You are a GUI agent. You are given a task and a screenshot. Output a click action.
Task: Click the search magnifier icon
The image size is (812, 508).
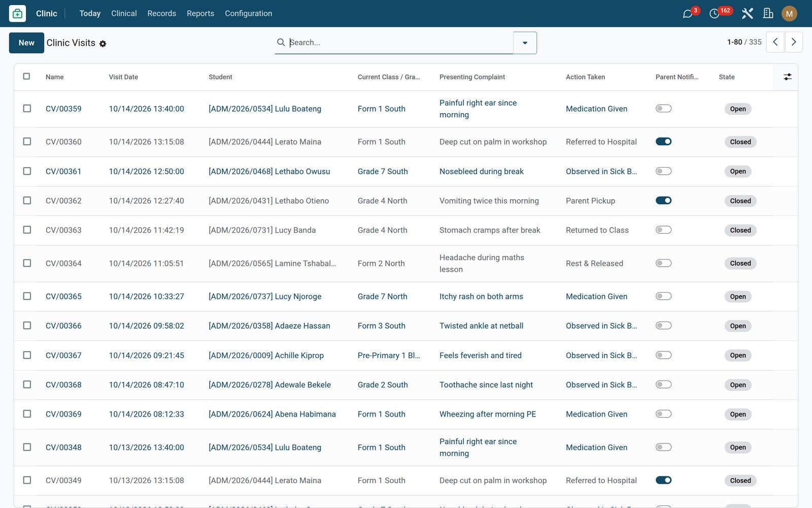(x=281, y=42)
